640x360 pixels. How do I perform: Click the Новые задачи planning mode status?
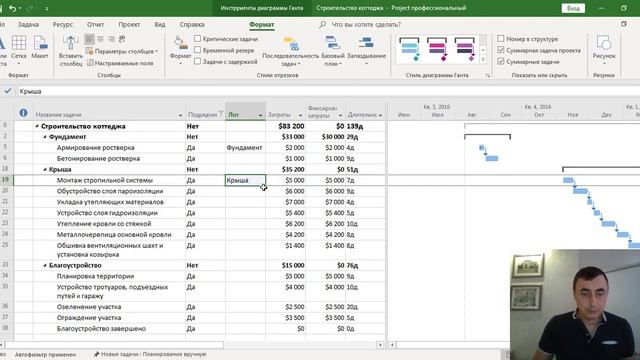150,354
